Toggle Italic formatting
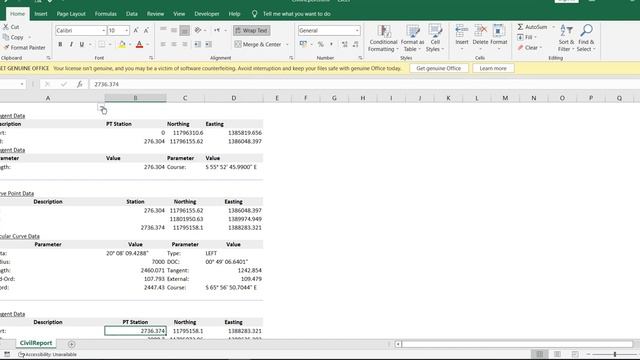 pos(71,44)
